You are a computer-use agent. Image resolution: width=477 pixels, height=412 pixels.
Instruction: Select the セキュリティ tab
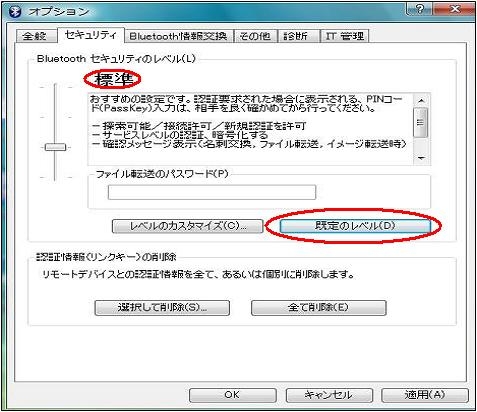click(x=91, y=35)
